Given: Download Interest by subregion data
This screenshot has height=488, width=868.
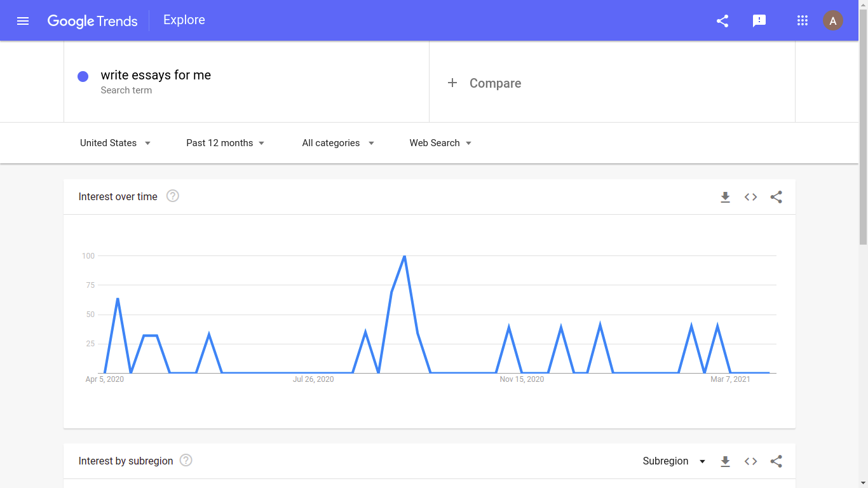Looking at the screenshot, I should tap(725, 461).
